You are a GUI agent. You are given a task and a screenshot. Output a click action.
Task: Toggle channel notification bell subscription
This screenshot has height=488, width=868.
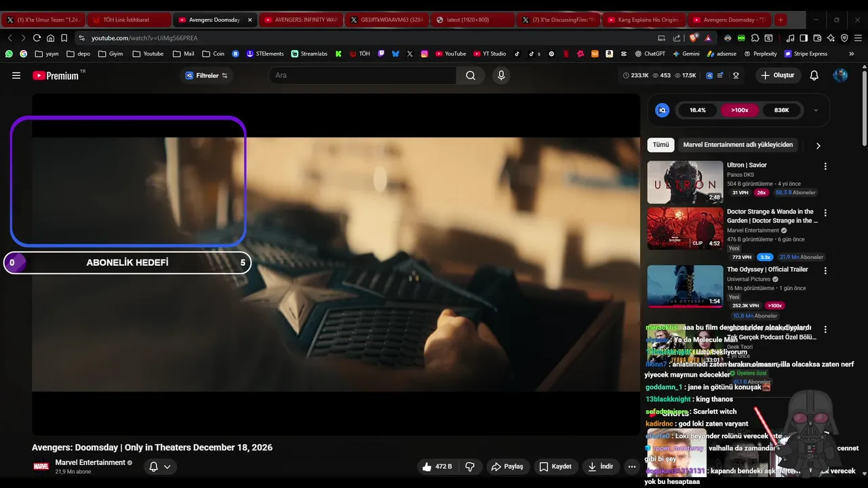pos(160,466)
